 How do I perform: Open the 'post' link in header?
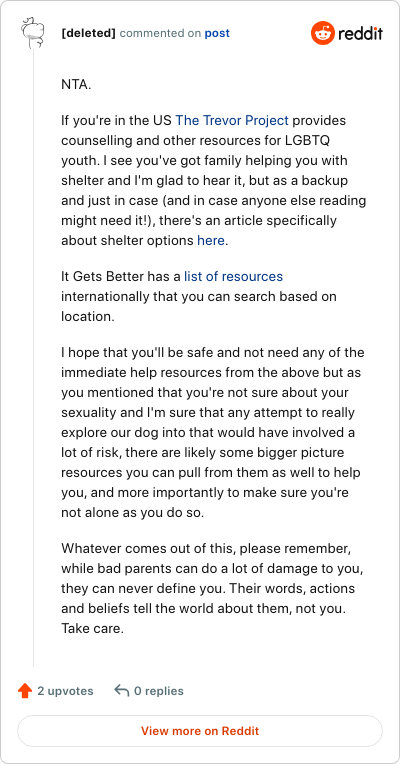point(217,34)
